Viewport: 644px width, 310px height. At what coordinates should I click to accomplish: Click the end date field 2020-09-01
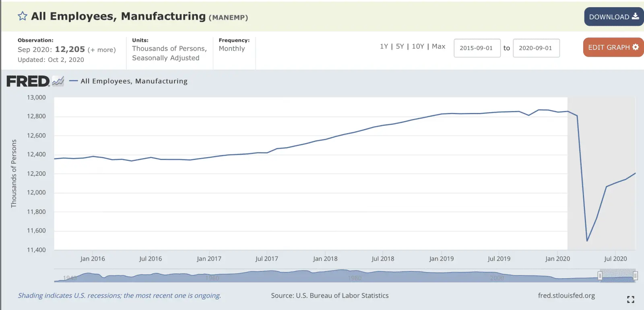[x=536, y=48]
